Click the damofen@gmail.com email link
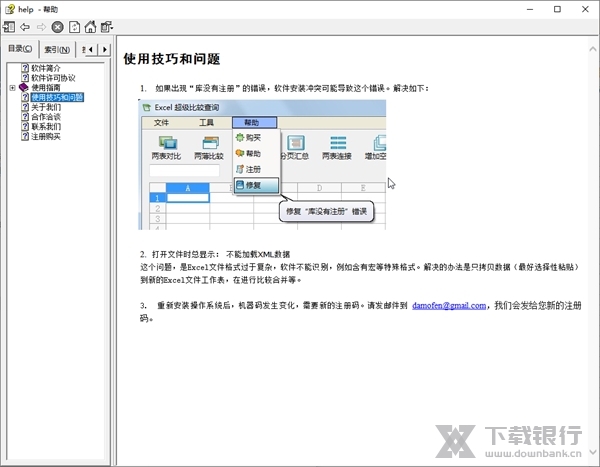 tap(449, 305)
